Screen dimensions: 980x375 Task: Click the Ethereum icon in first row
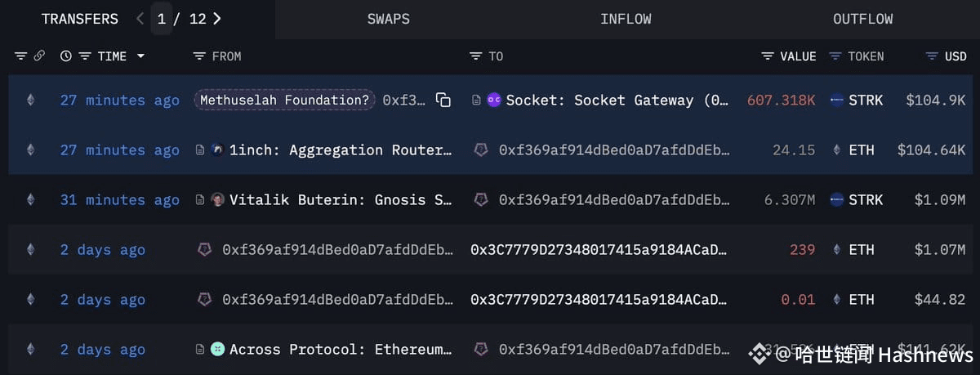[x=31, y=100]
